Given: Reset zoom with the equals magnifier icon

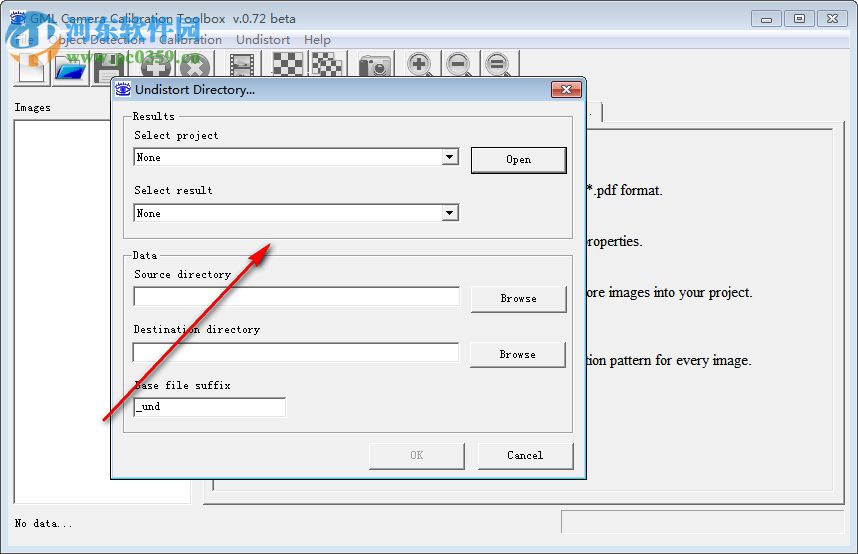Looking at the screenshot, I should click(498, 65).
